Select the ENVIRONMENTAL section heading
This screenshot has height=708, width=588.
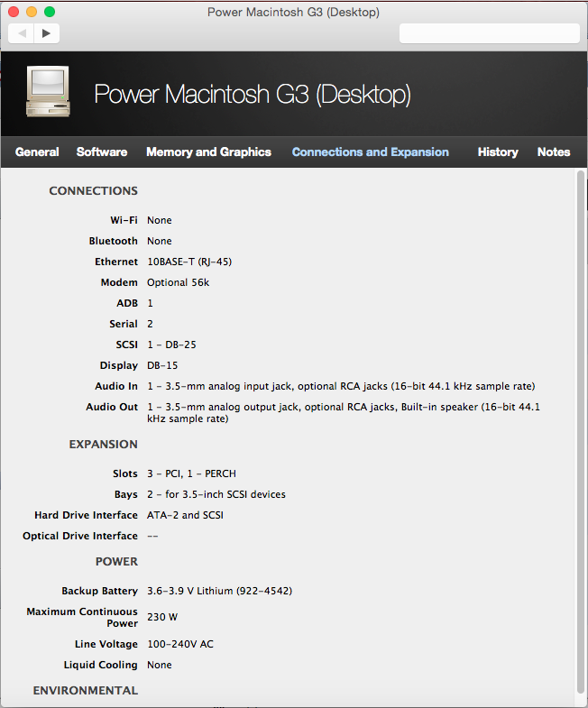86,690
